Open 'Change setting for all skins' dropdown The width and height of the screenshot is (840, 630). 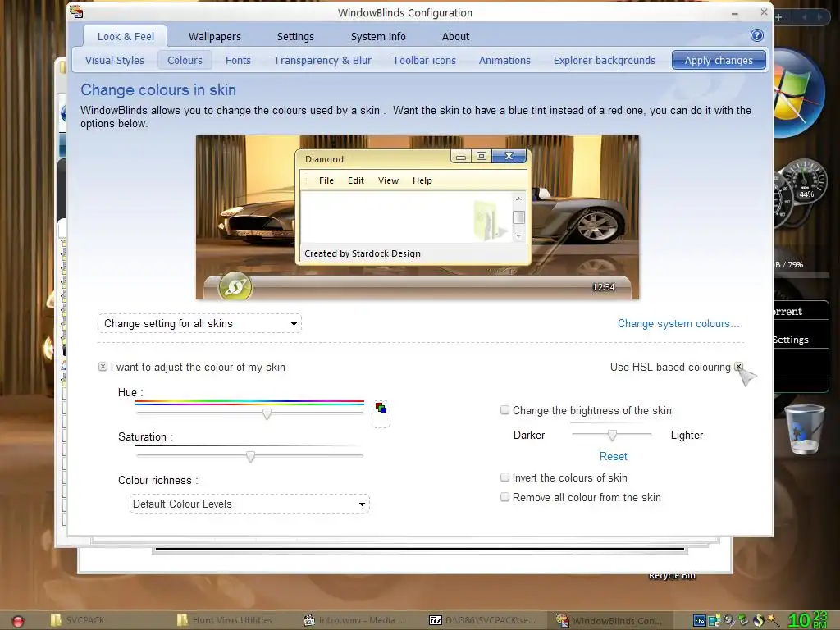(199, 323)
